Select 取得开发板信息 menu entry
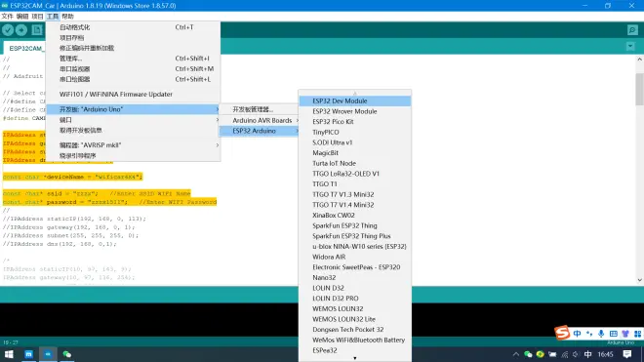The image size is (644, 362). click(133, 130)
